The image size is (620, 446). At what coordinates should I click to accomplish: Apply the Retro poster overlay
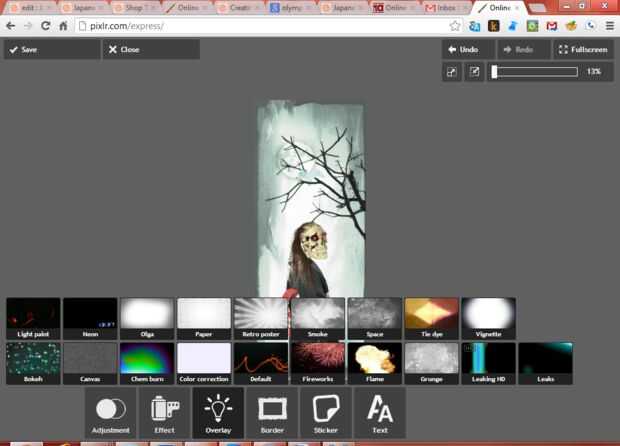click(x=261, y=319)
